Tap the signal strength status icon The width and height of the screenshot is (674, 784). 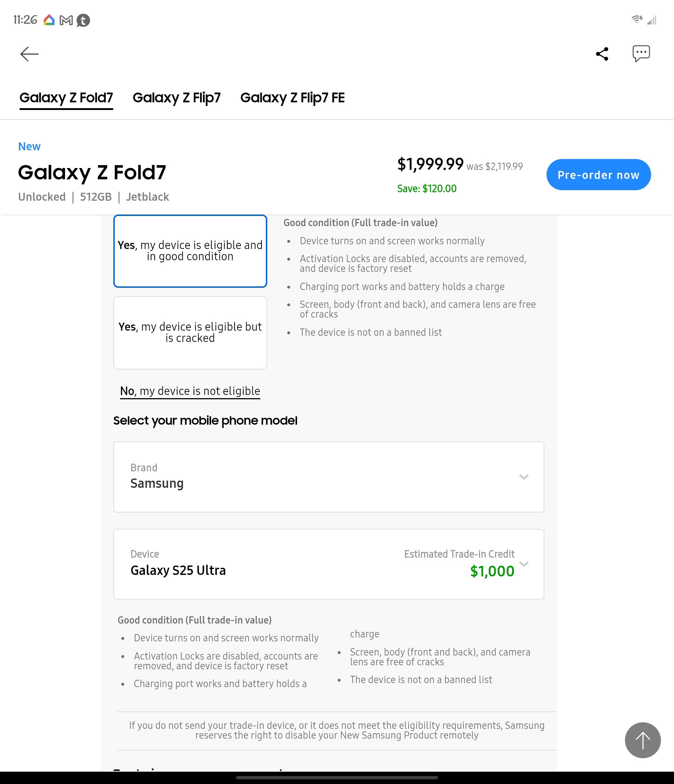point(651,20)
